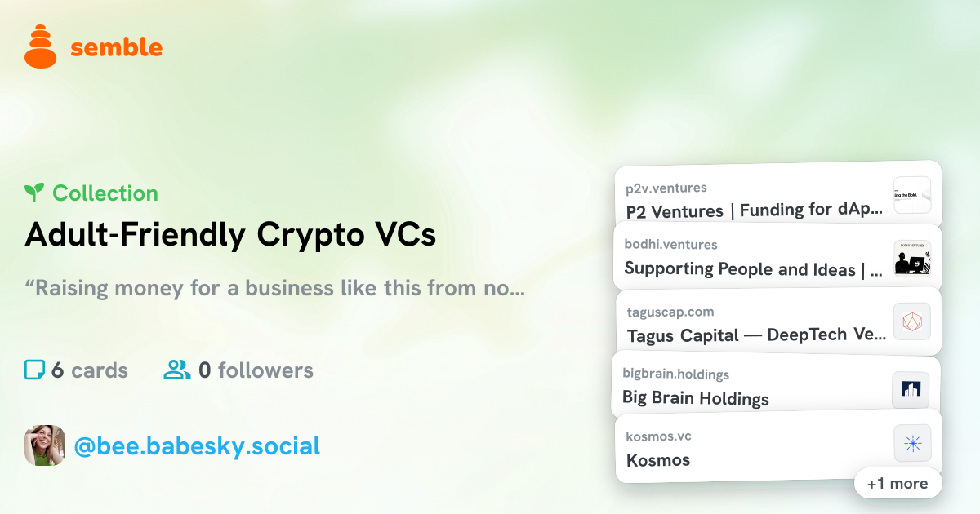Click the Semble wordmark text
The image size is (980, 514).
(117, 47)
